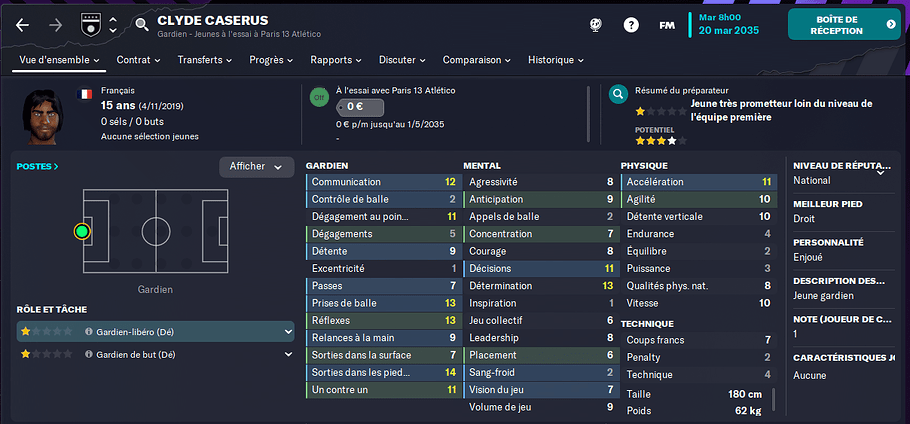910x424 pixels.
Task: Click the scrollbar beside Taille and Poids
Action: click(772, 400)
